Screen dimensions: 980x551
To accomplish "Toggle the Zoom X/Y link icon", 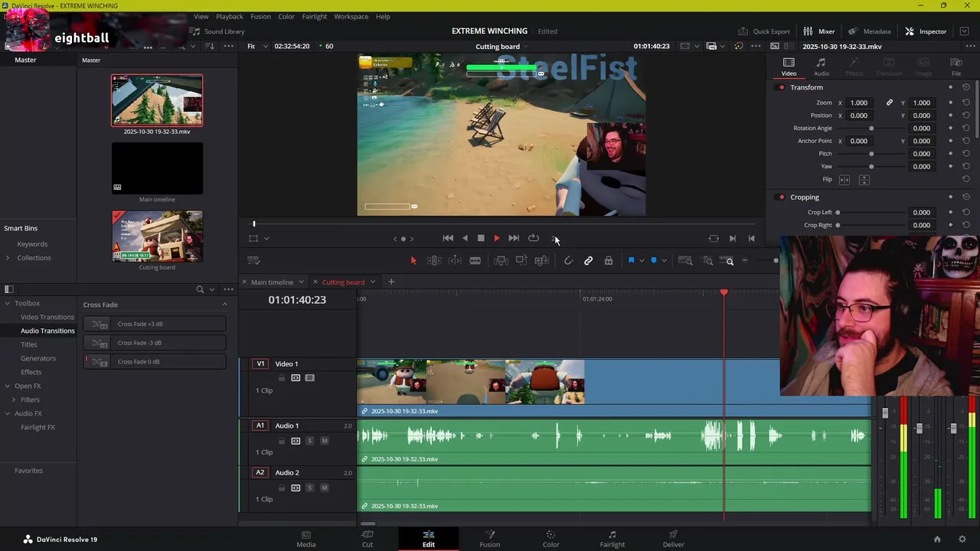I will click(x=890, y=103).
